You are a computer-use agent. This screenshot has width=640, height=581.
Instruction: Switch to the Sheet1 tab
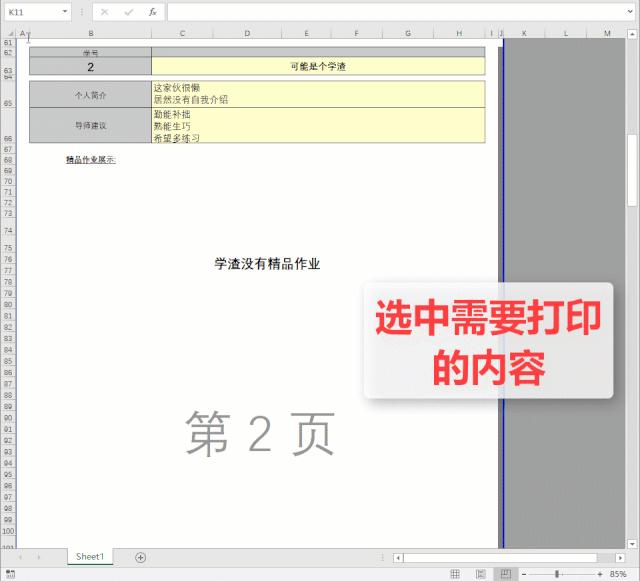click(x=90, y=557)
